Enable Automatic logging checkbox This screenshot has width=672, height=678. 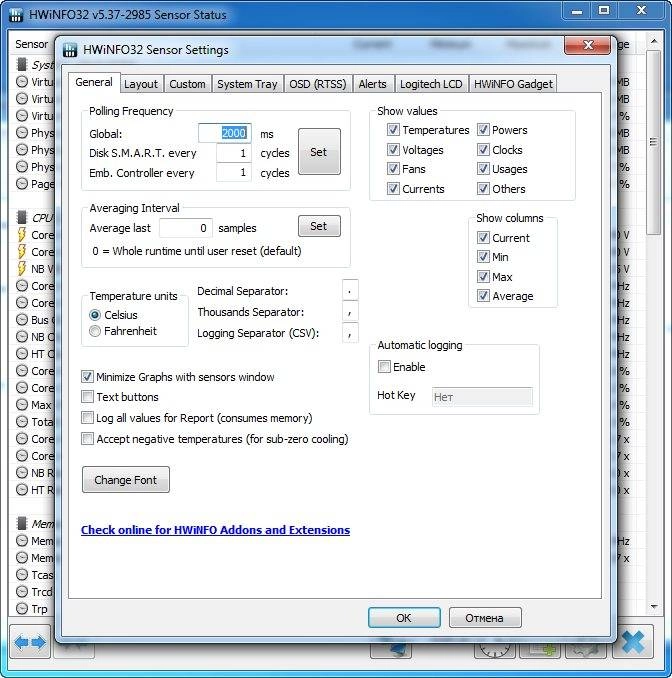pos(384,367)
